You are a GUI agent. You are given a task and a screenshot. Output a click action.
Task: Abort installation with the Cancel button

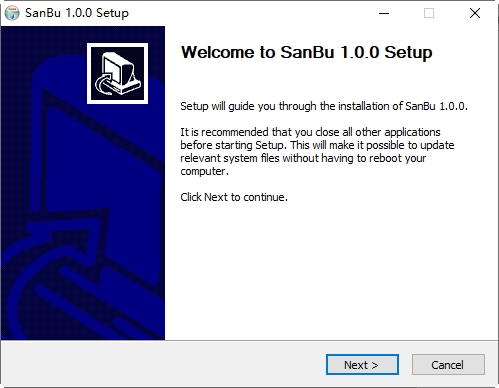point(448,365)
